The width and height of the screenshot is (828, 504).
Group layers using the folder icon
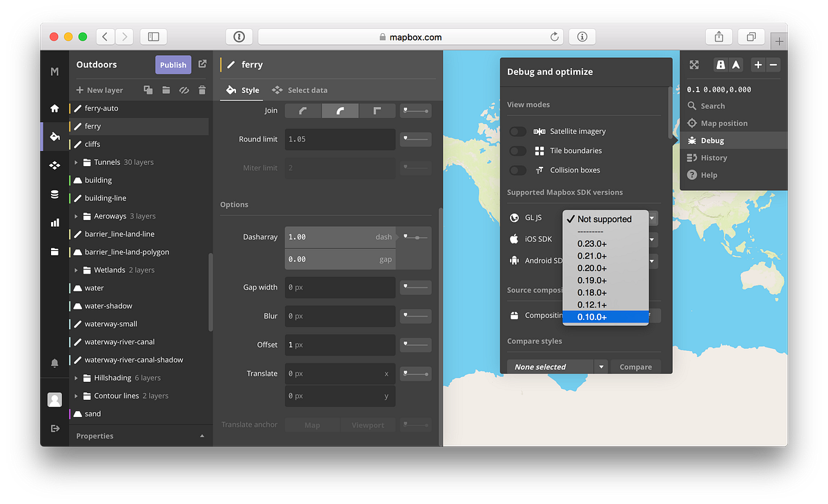(166, 90)
